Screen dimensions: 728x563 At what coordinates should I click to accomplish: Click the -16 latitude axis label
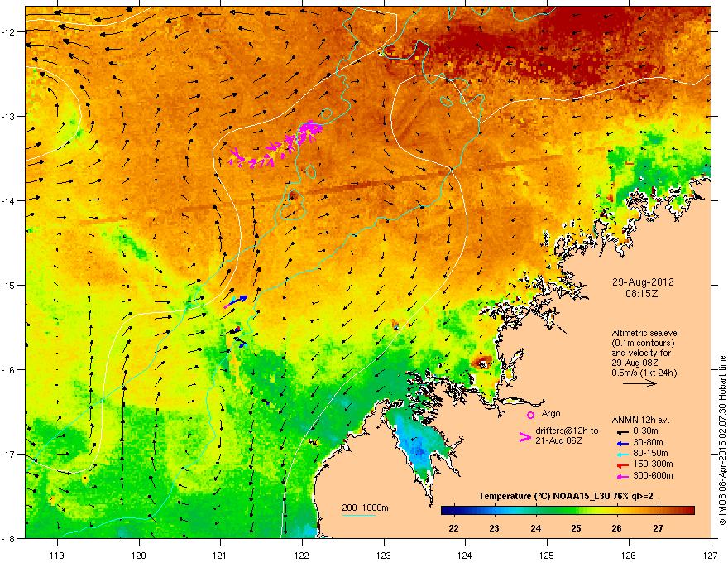[x=8, y=370]
